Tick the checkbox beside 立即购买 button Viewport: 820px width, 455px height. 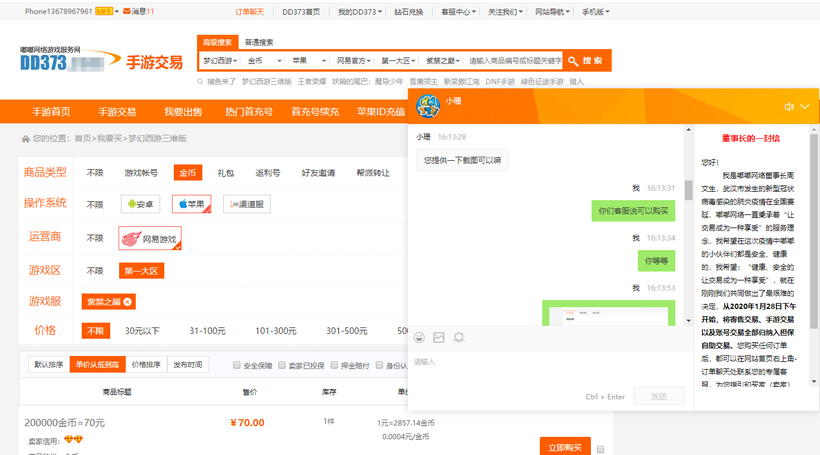click(600, 449)
